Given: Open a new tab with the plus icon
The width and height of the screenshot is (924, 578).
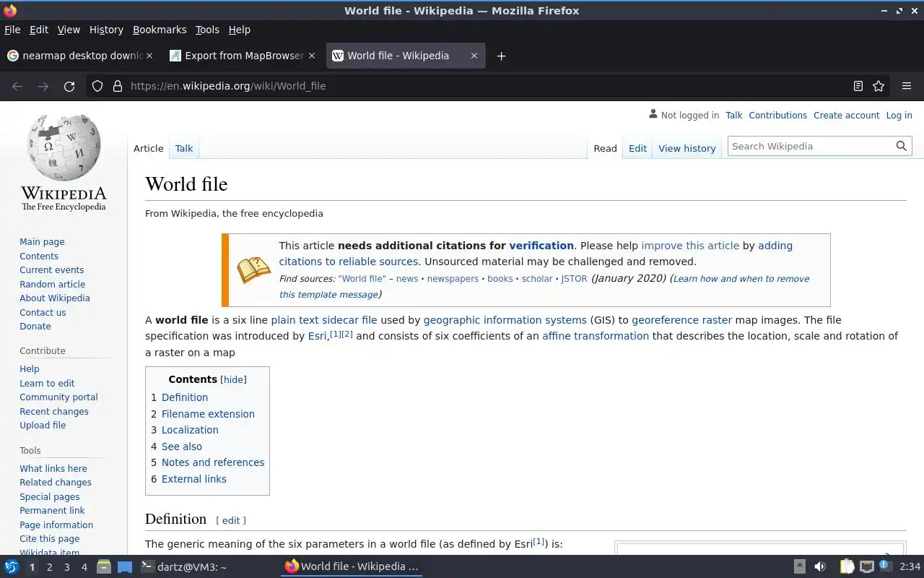Looking at the screenshot, I should [501, 56].
